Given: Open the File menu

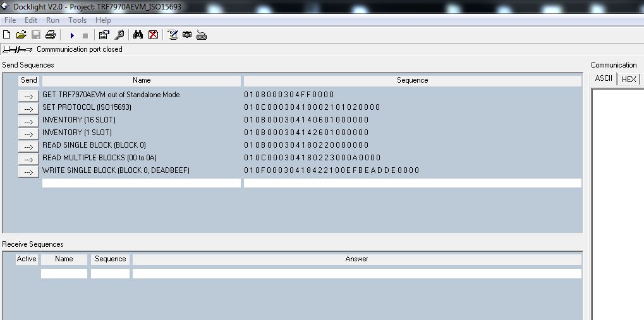Looking at the screenshot, I should tap(10, 20).
